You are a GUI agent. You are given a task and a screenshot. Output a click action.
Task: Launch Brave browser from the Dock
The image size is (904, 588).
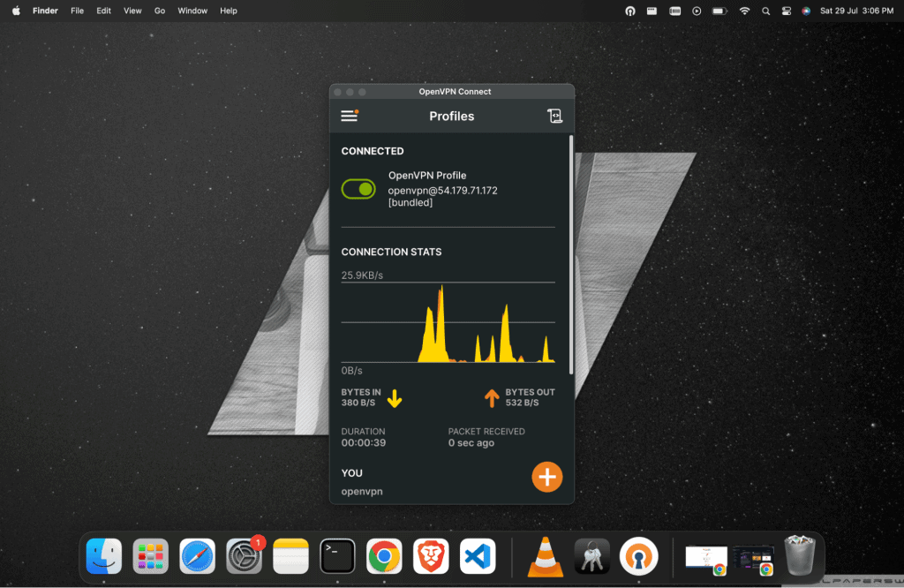[431, 556]
